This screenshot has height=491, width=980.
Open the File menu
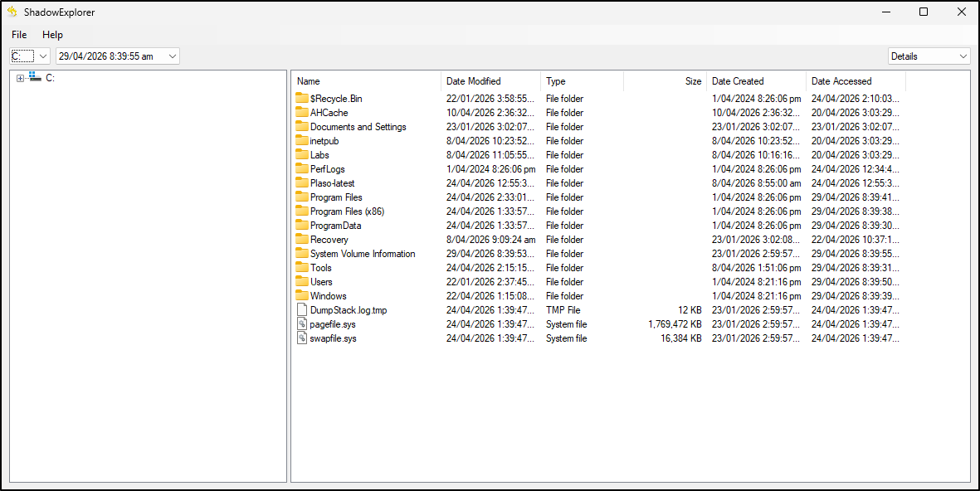point(19,35)
